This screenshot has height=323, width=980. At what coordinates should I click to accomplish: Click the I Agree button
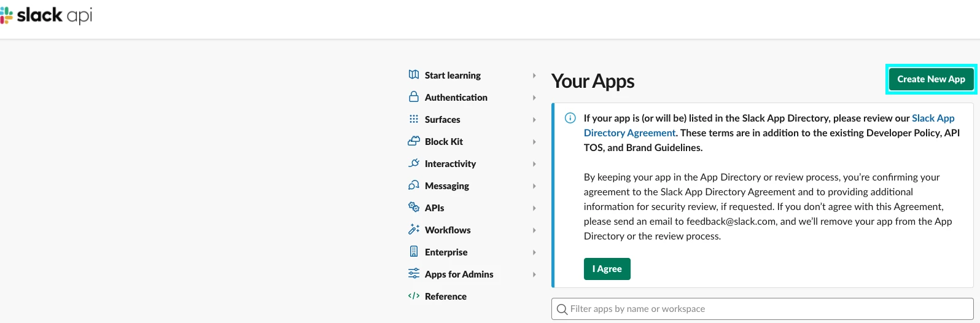point(607,269)
